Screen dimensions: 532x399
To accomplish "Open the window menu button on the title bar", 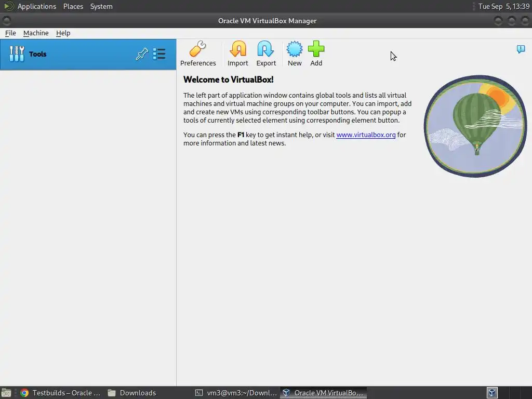I will tap(6, 21).
